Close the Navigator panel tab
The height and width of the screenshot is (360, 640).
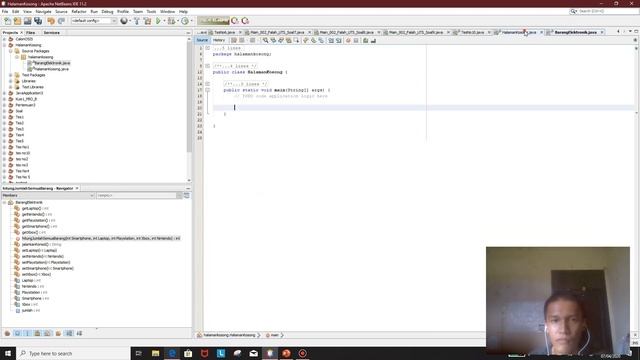(77, 189)
